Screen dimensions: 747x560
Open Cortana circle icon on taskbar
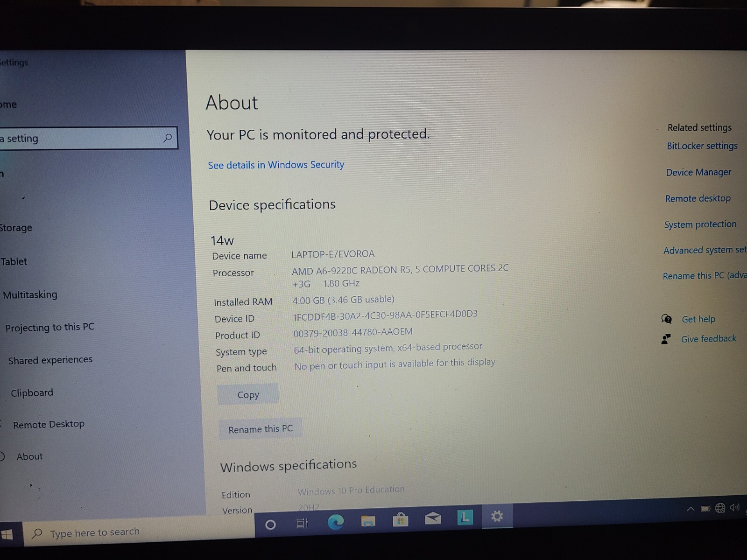[270, 525]
